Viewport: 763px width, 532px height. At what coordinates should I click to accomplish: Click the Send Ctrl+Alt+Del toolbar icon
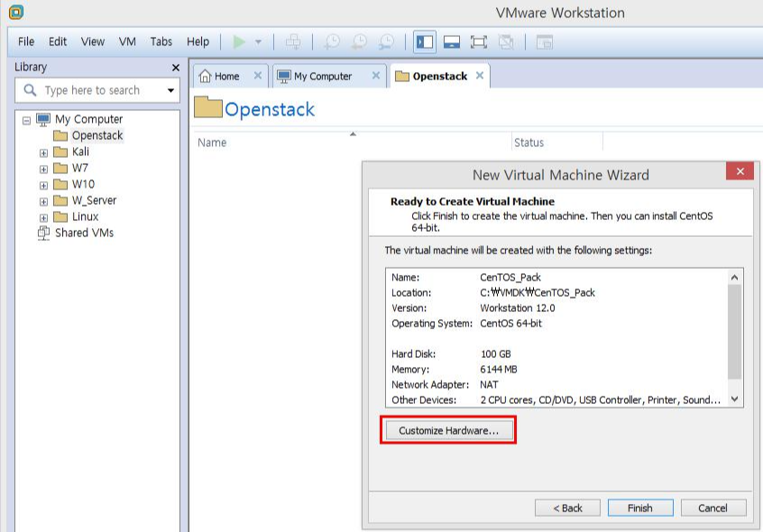coord(293,41)
